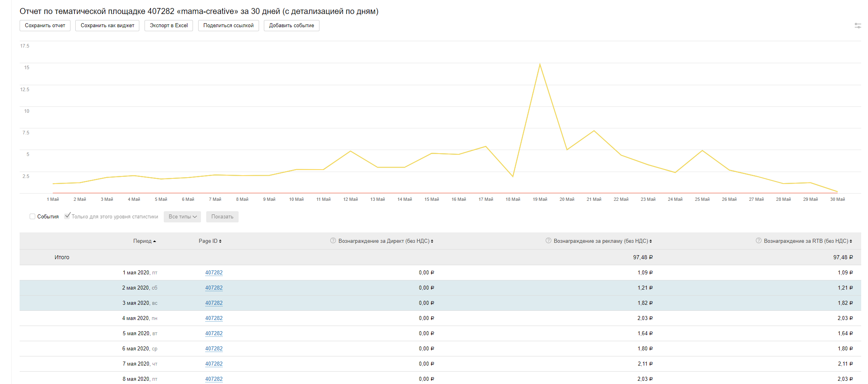Click Сохранить как виджет button
The image size is (868, 384).
point(107,26)
